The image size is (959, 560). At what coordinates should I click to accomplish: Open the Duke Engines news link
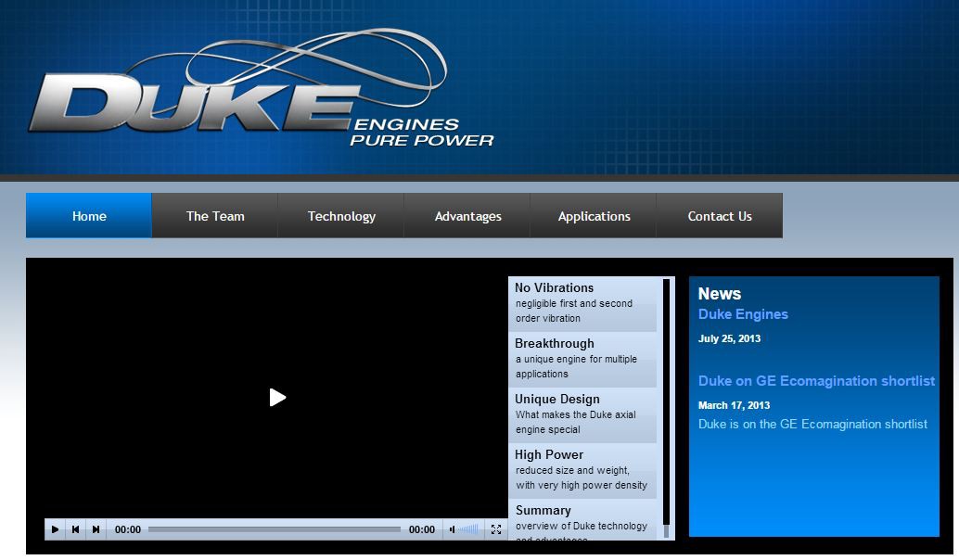pos(743,314)
